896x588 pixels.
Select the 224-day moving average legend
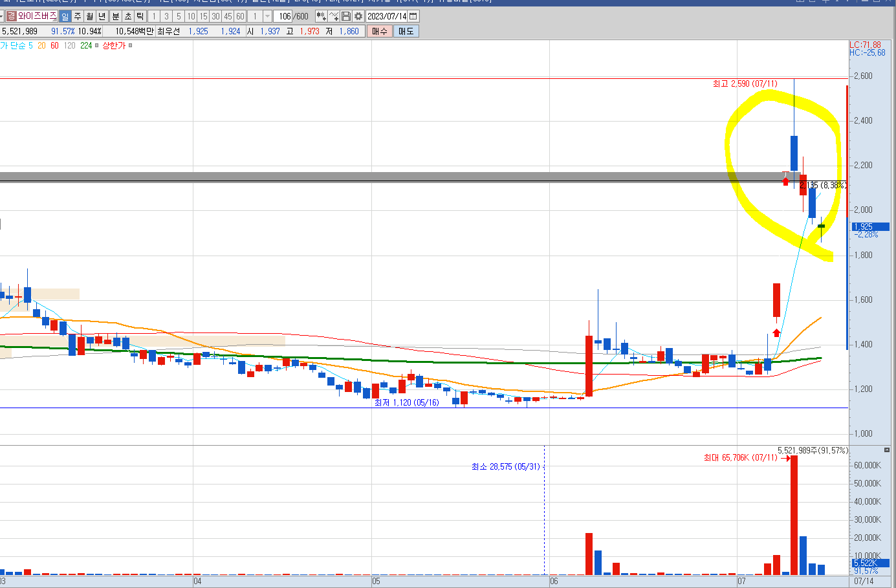[x=86, y=45]
